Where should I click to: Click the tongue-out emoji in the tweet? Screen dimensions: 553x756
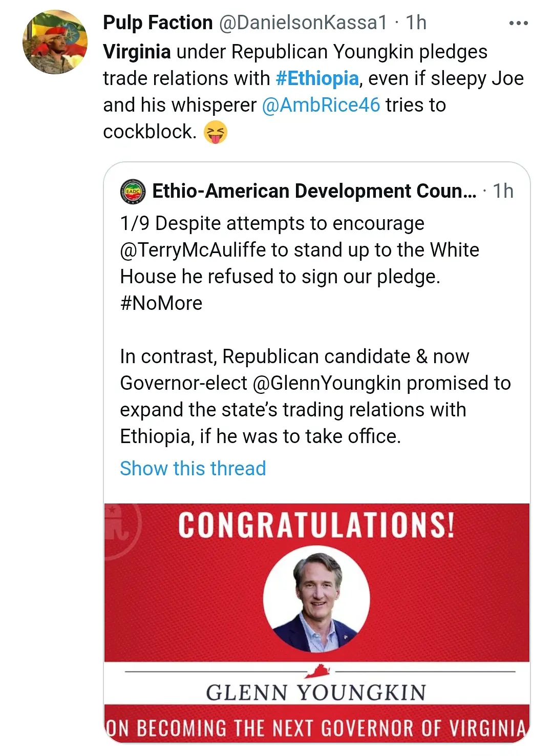tap(216, 132)
